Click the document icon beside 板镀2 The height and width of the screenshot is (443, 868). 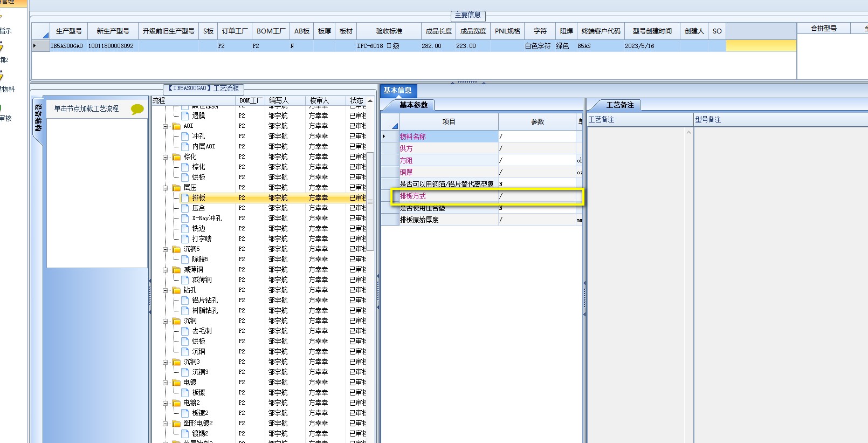[x=185, y=413]
